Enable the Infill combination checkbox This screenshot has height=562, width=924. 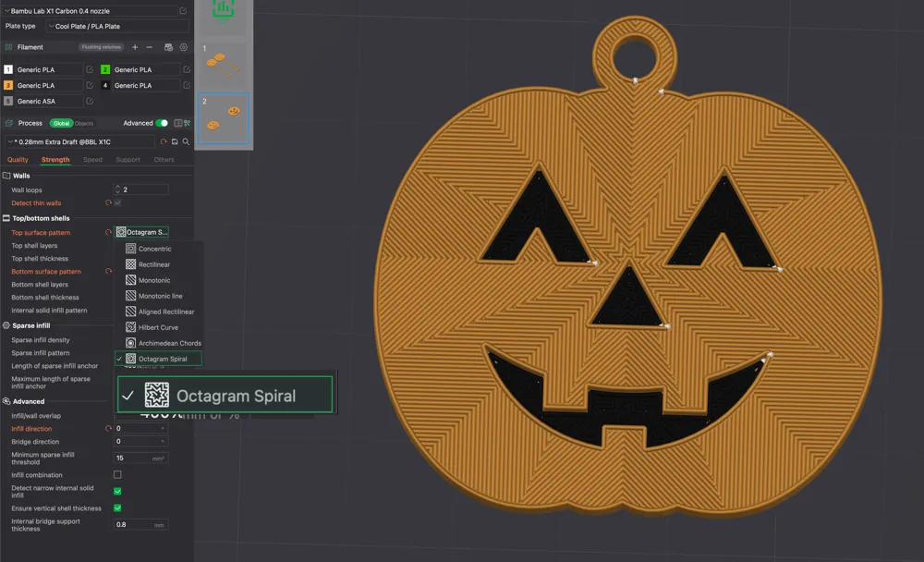pyautogui.click(x=117, y=474)
